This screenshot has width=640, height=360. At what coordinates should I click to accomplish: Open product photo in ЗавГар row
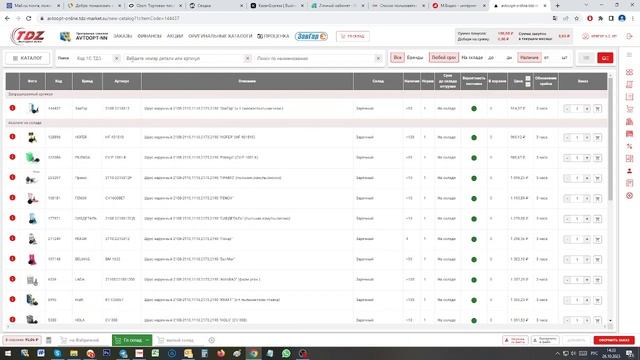pyautogui.click(x=33, y=109)
